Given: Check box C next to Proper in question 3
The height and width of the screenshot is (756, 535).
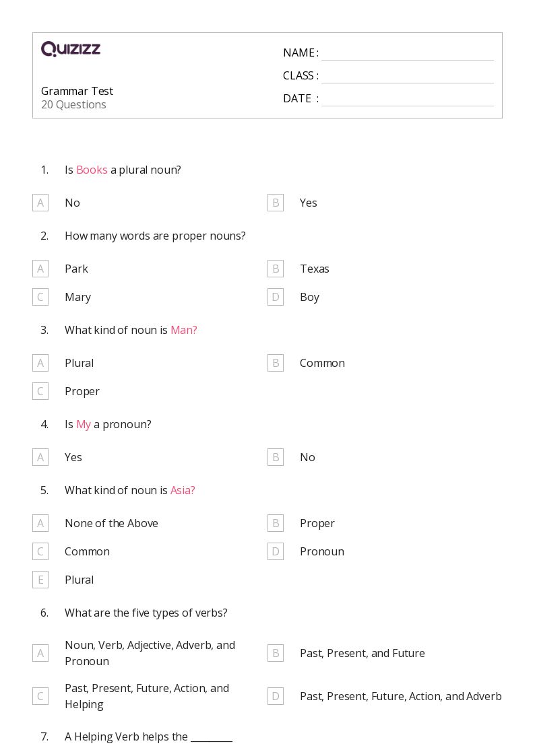Looking at the screenshot, I should (x=40, y=391).
